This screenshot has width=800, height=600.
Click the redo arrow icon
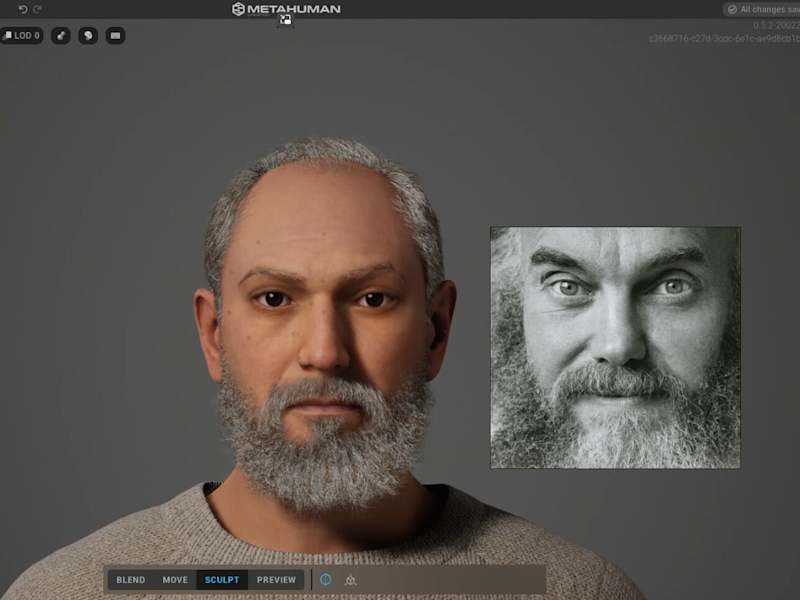(x=37, y=9)
